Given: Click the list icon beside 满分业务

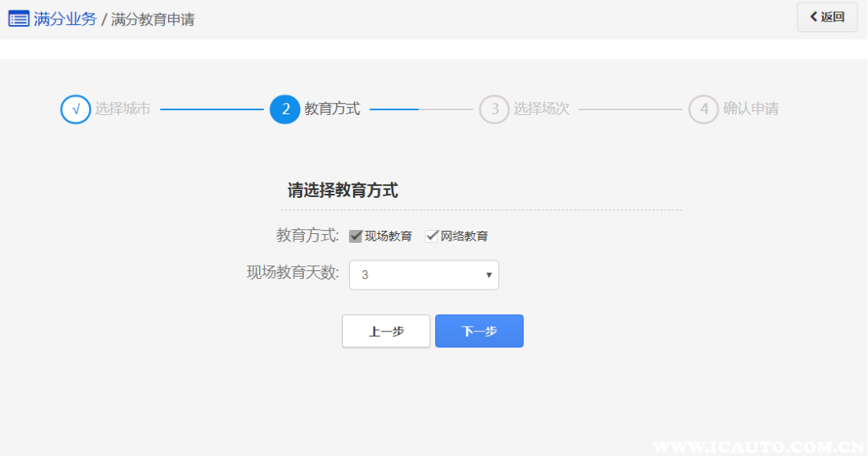Looking at the screenshot, I should tap(19, 19).
